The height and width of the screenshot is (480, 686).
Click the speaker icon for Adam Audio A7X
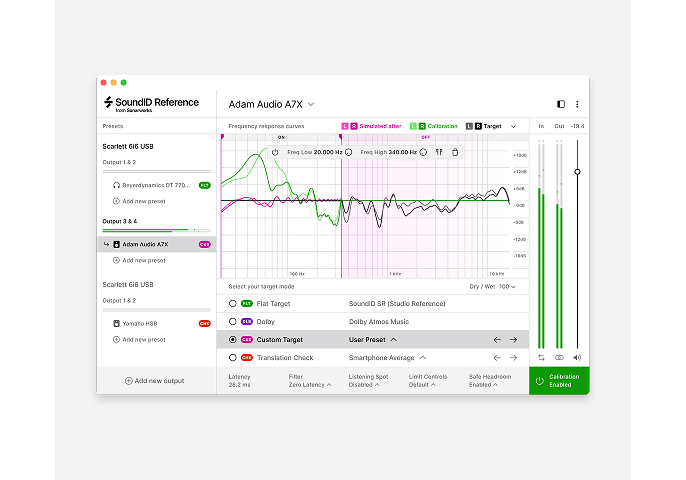[116, 244]
